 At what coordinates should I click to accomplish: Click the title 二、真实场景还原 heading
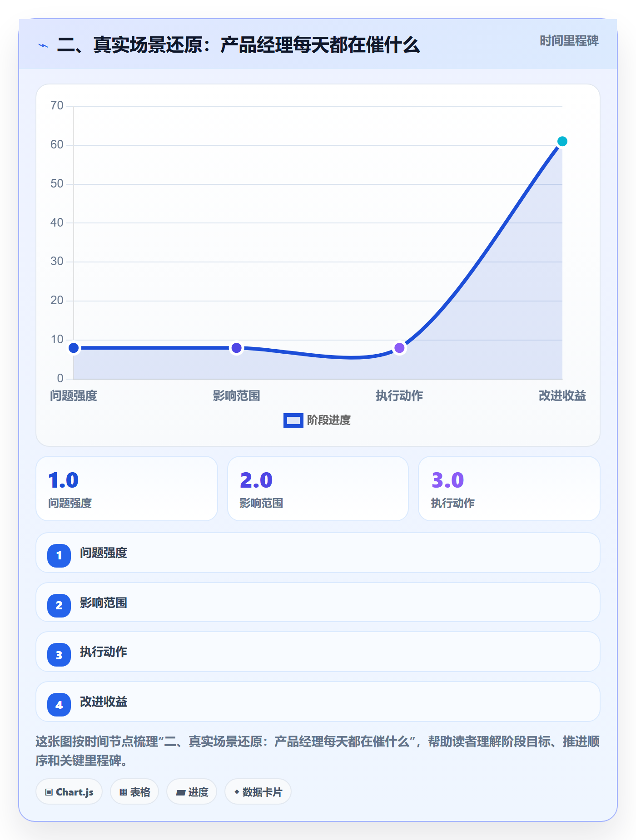tap(238, 45)
